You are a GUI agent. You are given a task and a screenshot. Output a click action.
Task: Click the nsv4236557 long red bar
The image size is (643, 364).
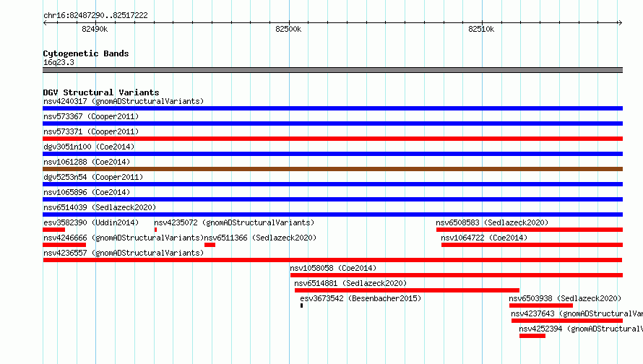pyautogui.click(x=332, y=260)
